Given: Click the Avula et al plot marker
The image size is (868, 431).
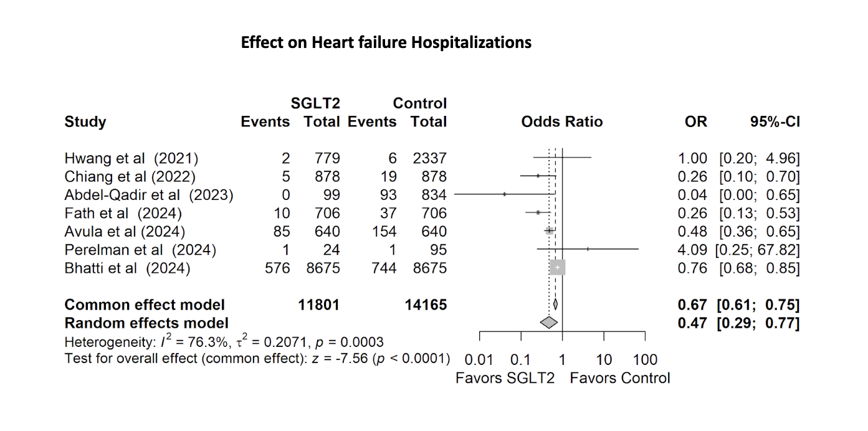Looking at the screenshot, I should (549, 230).
